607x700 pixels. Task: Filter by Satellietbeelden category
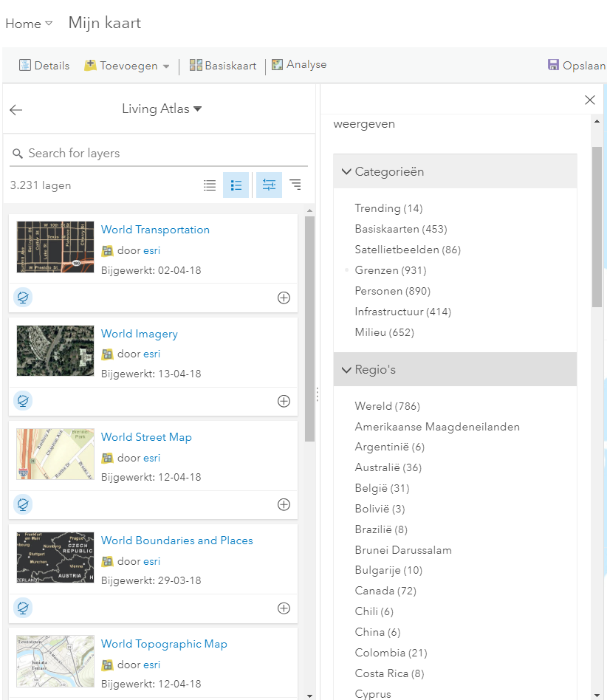click(407, 250)
